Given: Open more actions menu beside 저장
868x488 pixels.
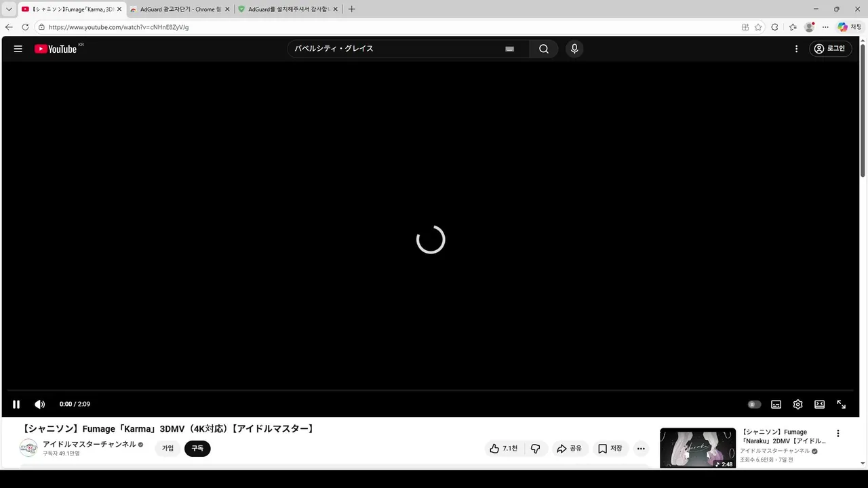Looking at the screenshot, I should pos(641,449).
